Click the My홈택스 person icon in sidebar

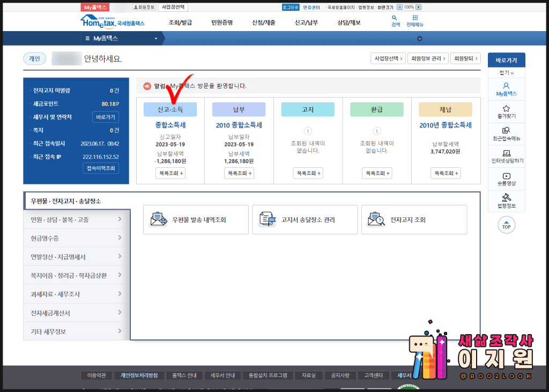(x=506, y=86)
